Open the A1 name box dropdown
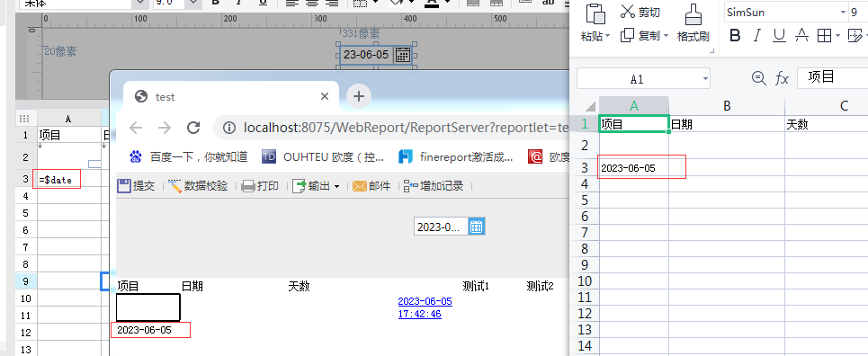Screen dimensions: 868x356 coord(705,79)
